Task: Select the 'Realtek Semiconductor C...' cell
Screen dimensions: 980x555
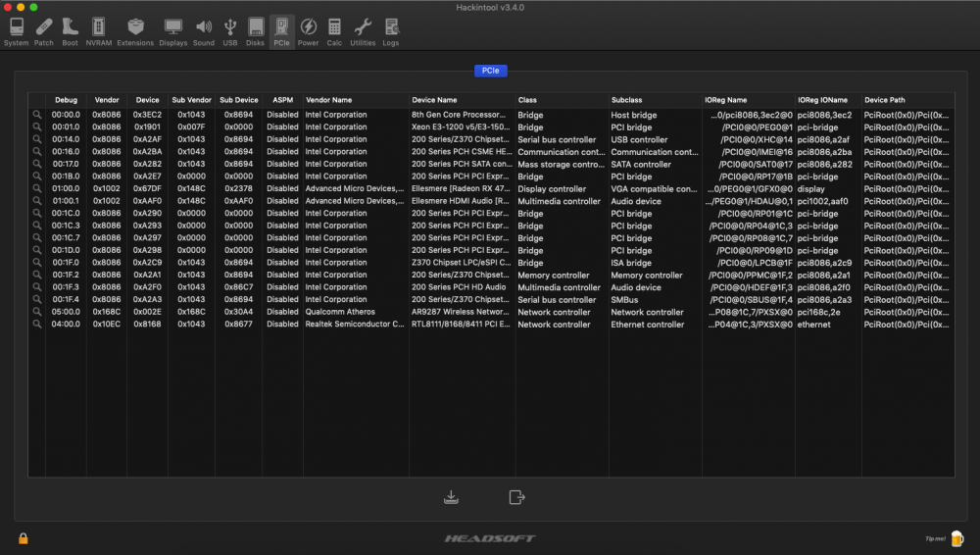Action: click(x=355, y=325)
